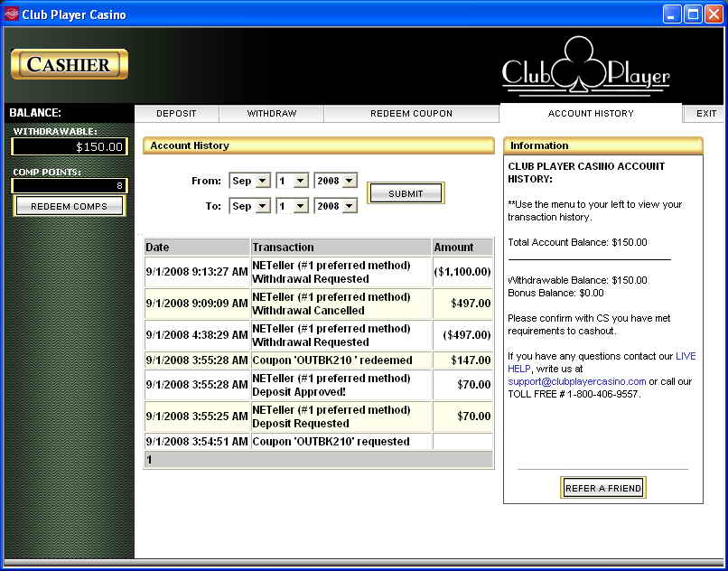Select the Account History tab
This screenshot has width=728, height=571.
click(x=591, y=113)
